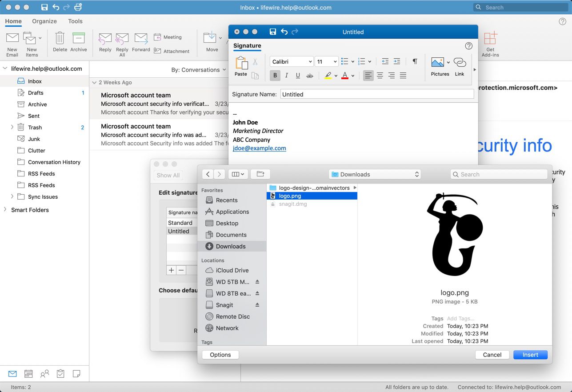Switch to the Tools tab
The height and width of the screenshot is (392, 572).
tap(75, 21)
